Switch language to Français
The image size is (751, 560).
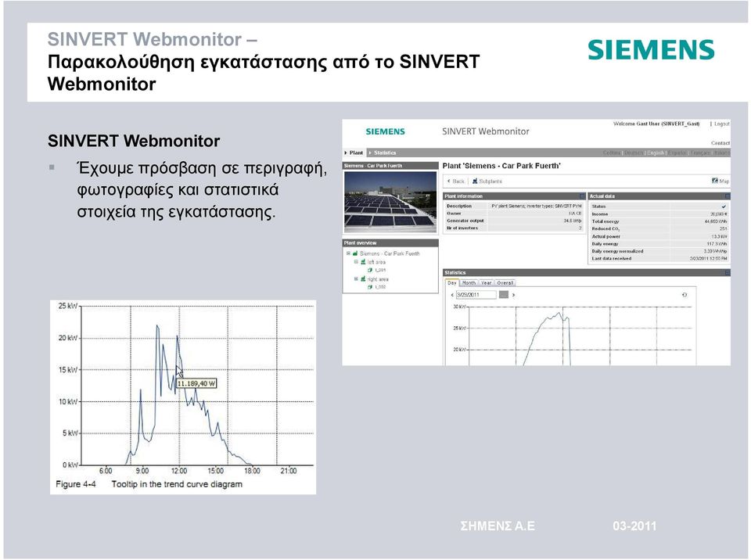click(701, 153)
